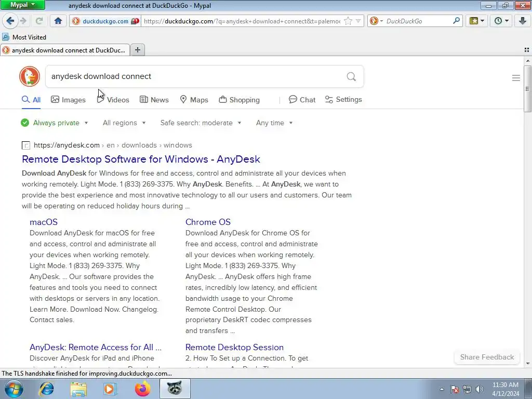Expand the Always private dropdown
Image resolution: width=532 pixels, height=399 pixels.
[x=54, y=123]
